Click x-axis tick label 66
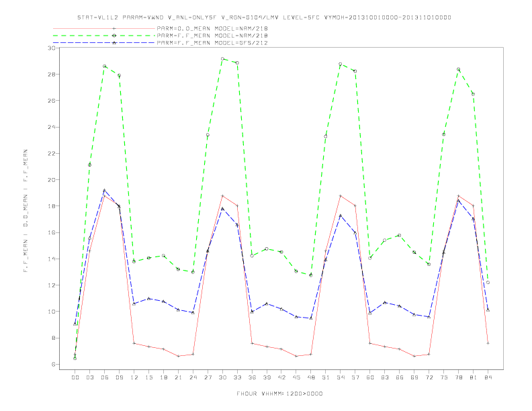This screenshot has height=411, width=532. pyautogui.click(x=400, y=377)
